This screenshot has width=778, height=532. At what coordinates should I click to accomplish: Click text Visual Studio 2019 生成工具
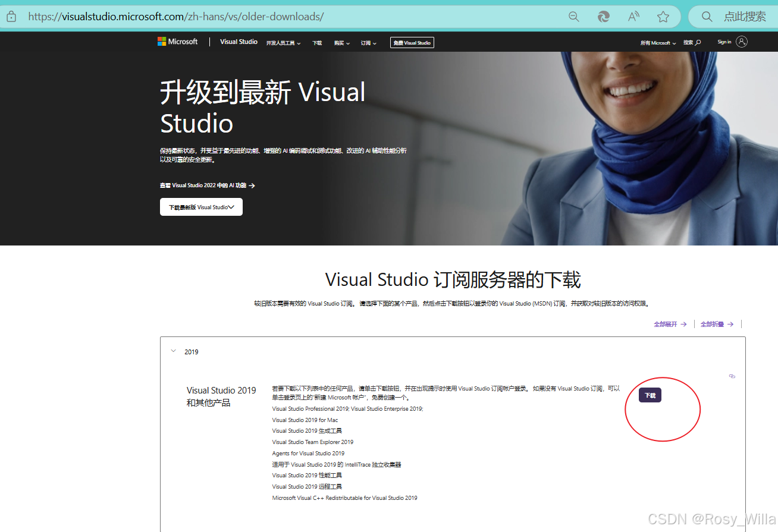pyautogui.click(x=307, y=431)
